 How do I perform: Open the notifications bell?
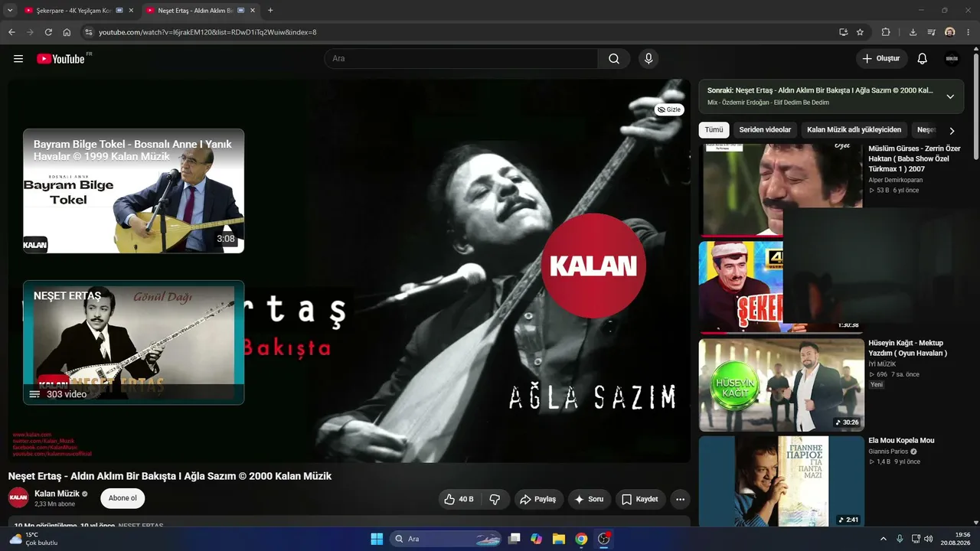(x=923, y=59)
